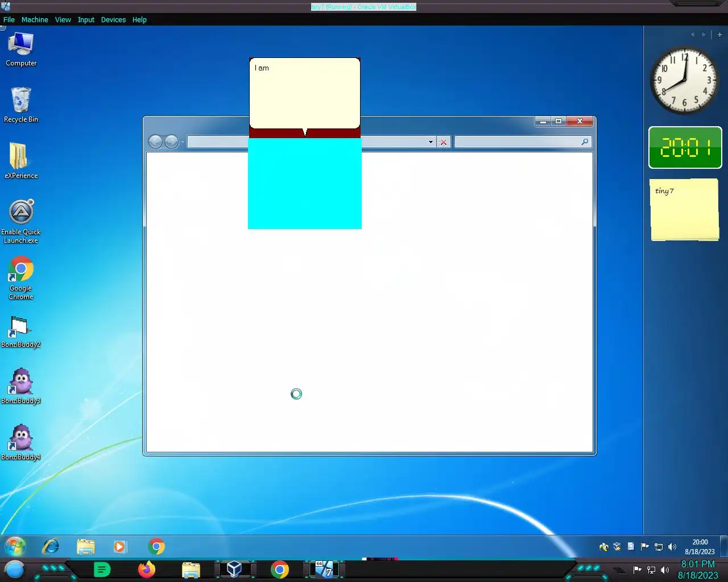Click the search magnifier icon in Explorer window
The width and height of the screenshot is (728, 582).
point(585,142)
